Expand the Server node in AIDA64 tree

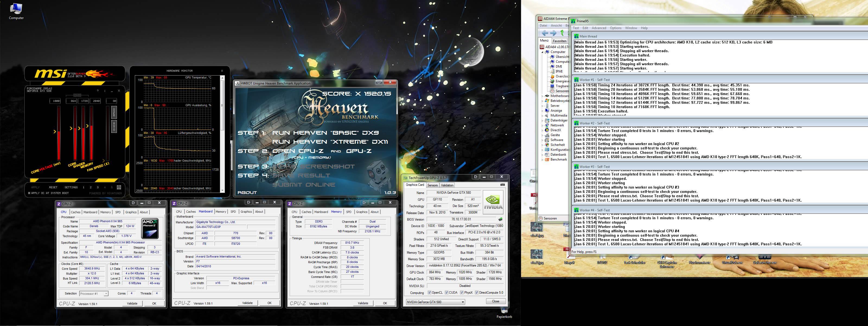pos(542,106)
